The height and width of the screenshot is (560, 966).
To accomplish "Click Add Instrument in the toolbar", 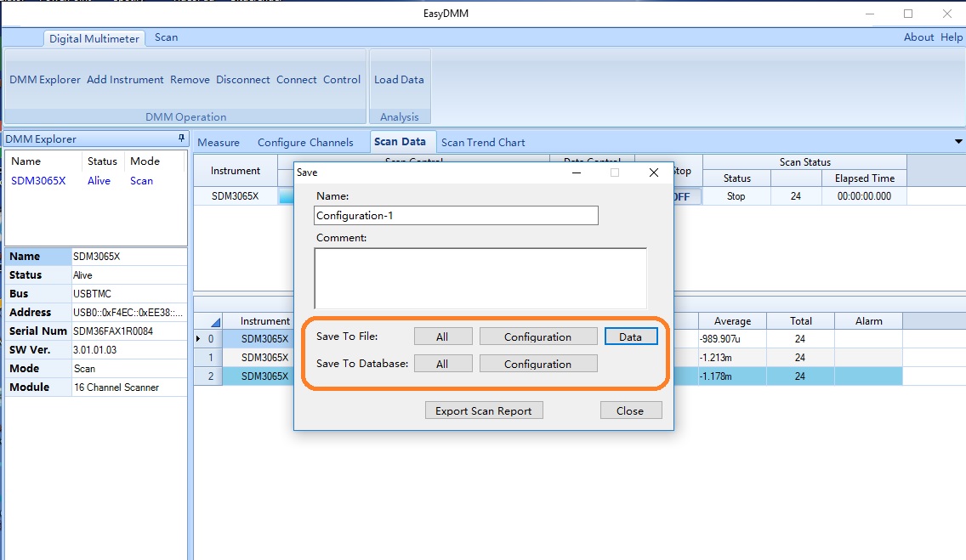I will tap(125, 80).
